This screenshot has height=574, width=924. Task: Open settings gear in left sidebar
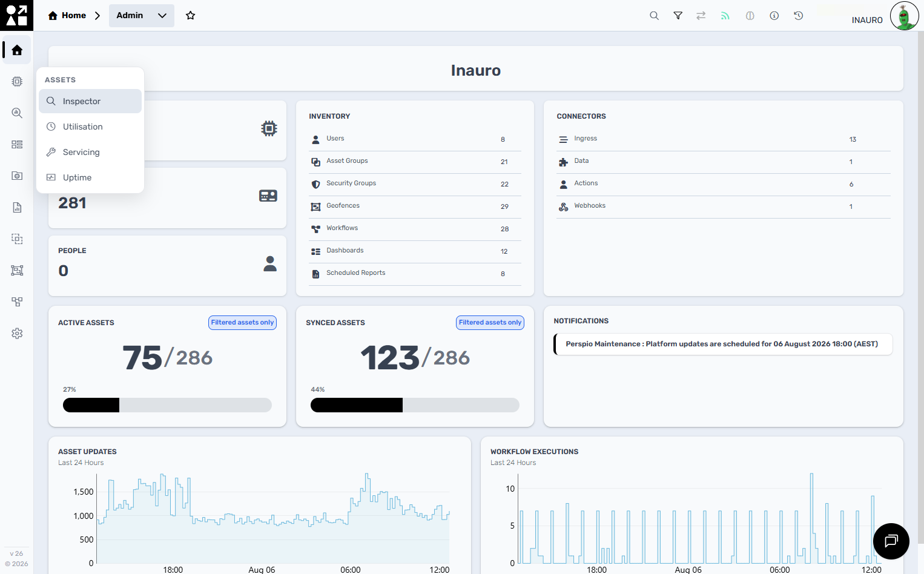pos(17,333)
